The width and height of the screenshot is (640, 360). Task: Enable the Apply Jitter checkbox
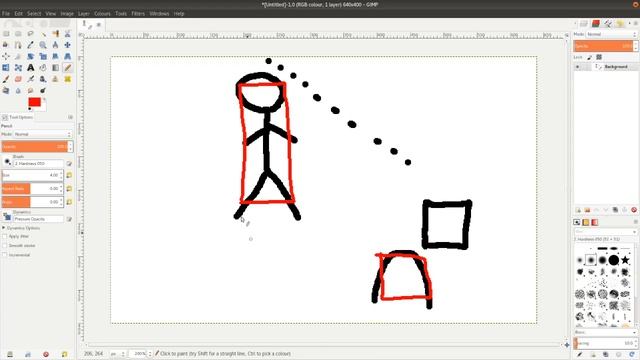click(x=5, y=236)
